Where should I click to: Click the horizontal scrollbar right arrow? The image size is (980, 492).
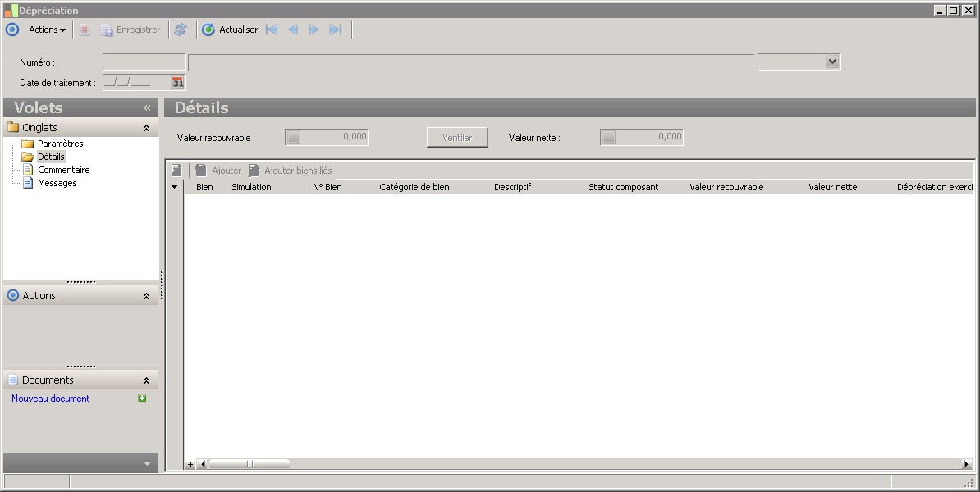tap(967, 464)
